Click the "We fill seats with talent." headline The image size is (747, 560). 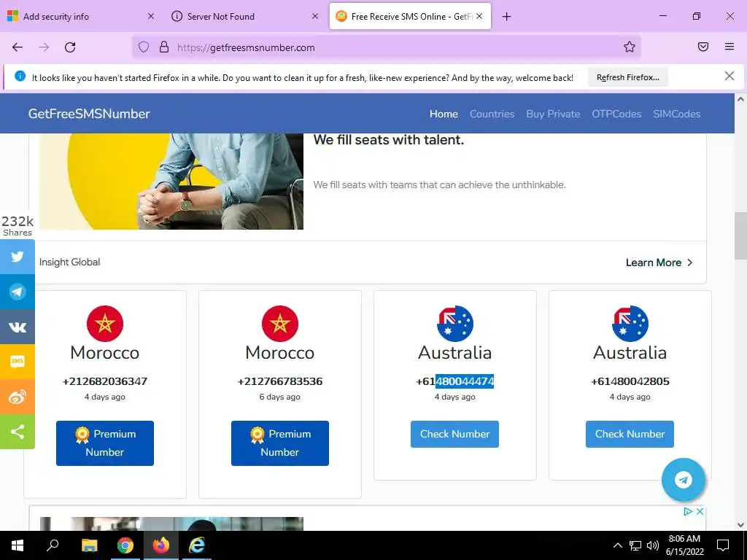click(388, 139)
